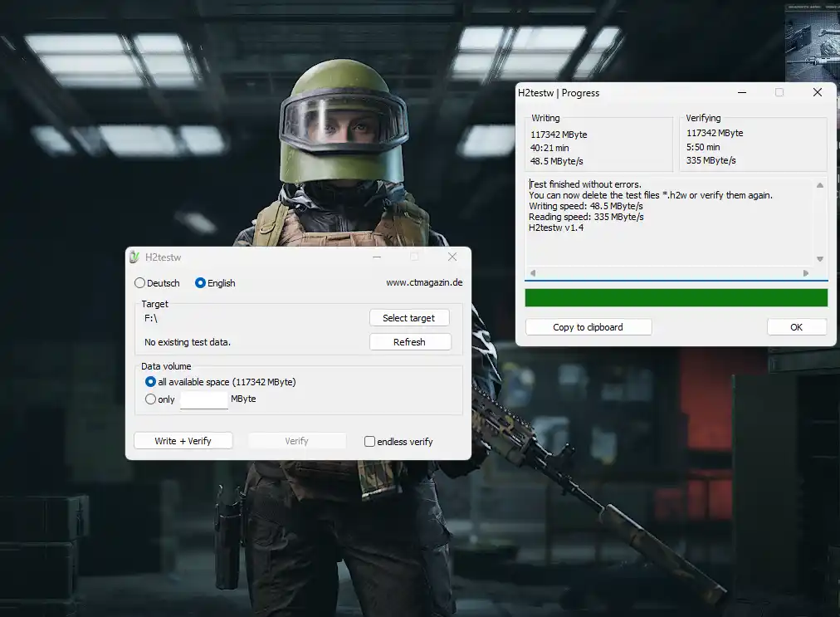
Task: Click 'Test finished without errors.' log line
Action: click(585, 184)
